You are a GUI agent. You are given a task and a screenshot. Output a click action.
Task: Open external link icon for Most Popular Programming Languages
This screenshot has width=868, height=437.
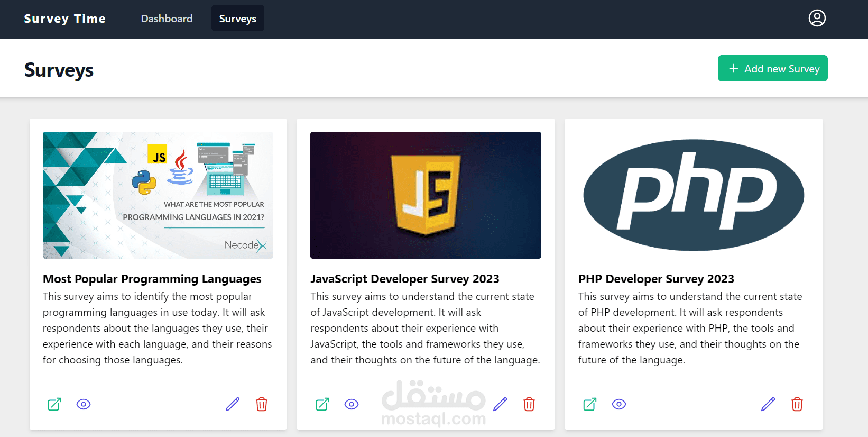tap(54, 404)
